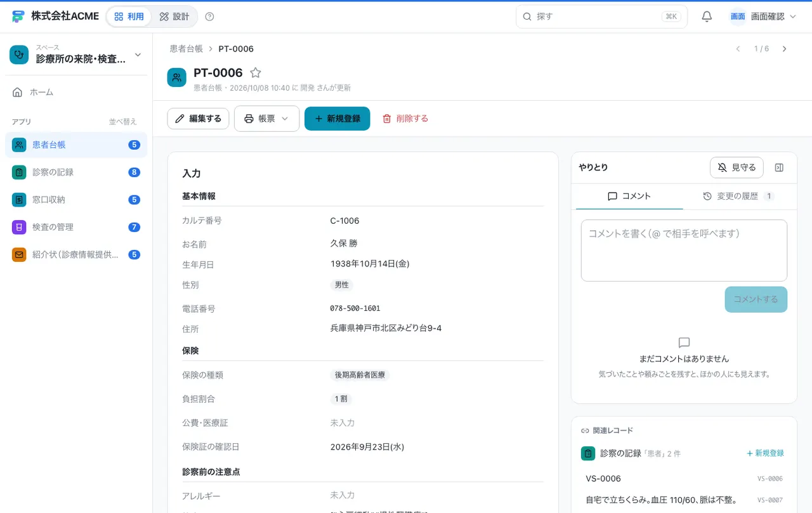812x513 pixels.
Task: Open the 画面確認 user menu
Action: tap(763, 16)
